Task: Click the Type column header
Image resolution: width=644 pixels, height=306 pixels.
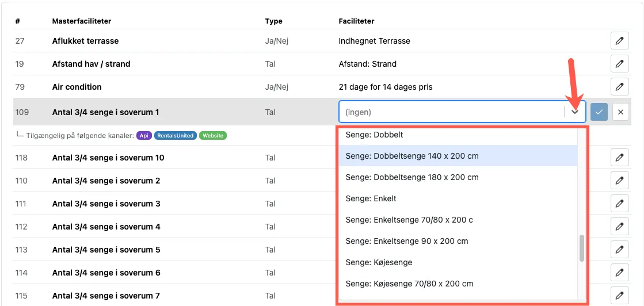Action: (x=273, y=21)
